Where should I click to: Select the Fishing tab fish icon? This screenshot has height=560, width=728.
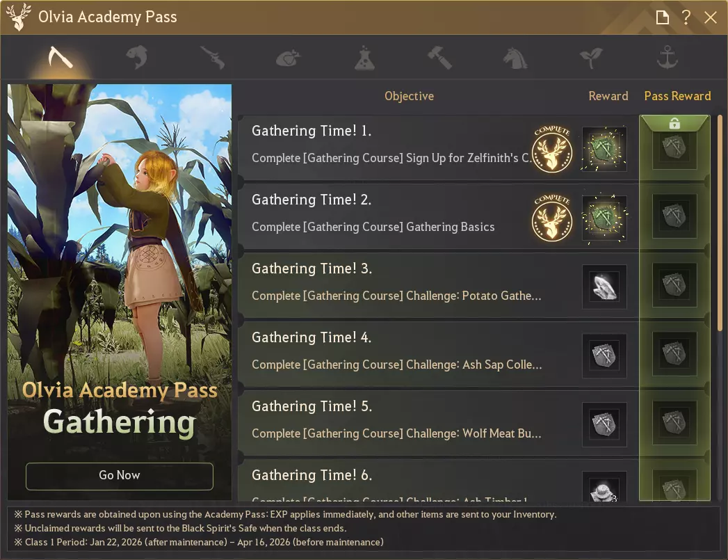137,58
